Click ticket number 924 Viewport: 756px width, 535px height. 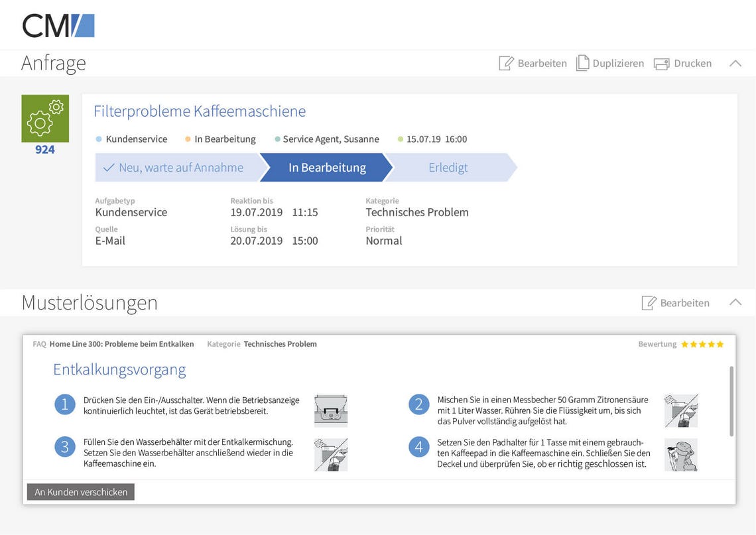(x=45, y=150)
